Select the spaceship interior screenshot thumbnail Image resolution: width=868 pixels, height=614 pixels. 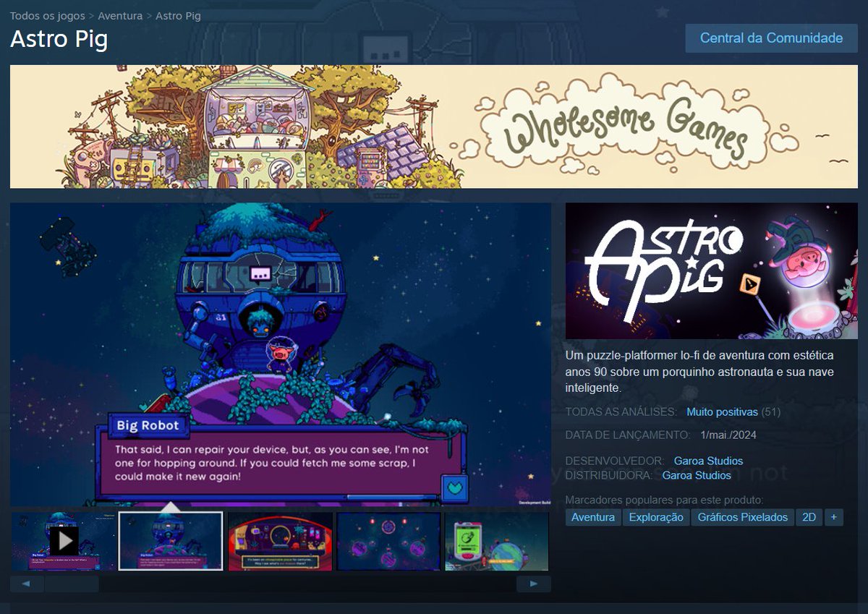(281, 540)
